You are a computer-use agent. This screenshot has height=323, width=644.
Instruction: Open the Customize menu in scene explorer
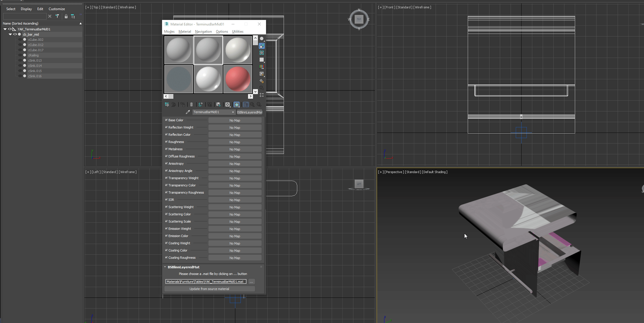(57, 9)
